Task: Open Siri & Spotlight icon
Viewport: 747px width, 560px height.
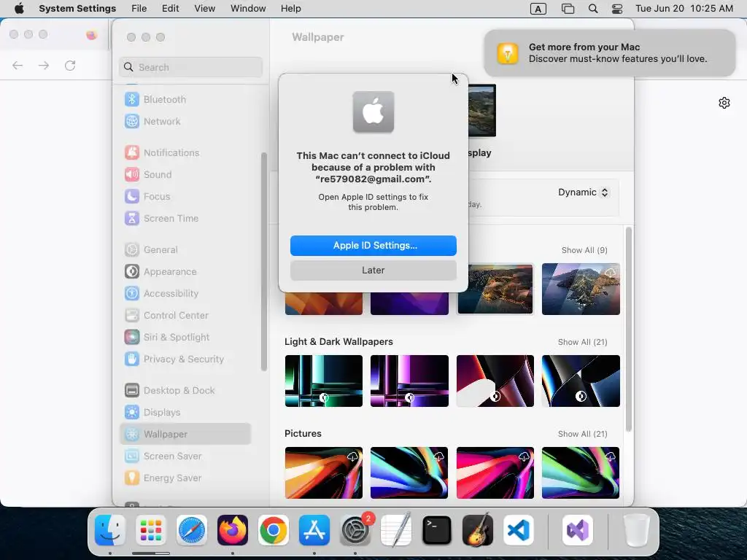Action: pyautogui.click(x=132, y=338)
